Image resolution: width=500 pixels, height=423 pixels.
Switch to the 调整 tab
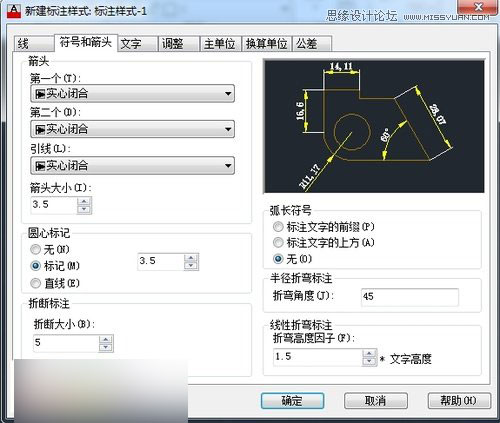(x=179, y=44)
